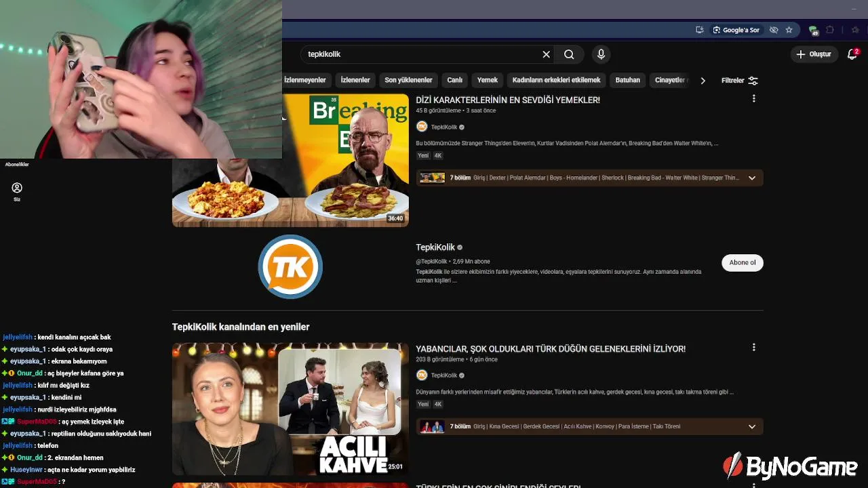This screenshot has width=868, height=488.
Task: Open TepkiKolik channel avatar under second video
Action: (x=422, y=375)
